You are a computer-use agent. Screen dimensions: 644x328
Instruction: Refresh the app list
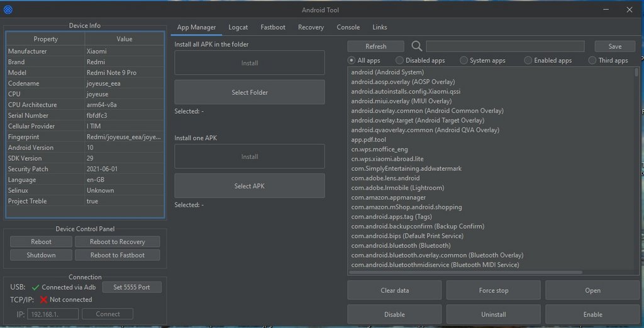[376, 46]
